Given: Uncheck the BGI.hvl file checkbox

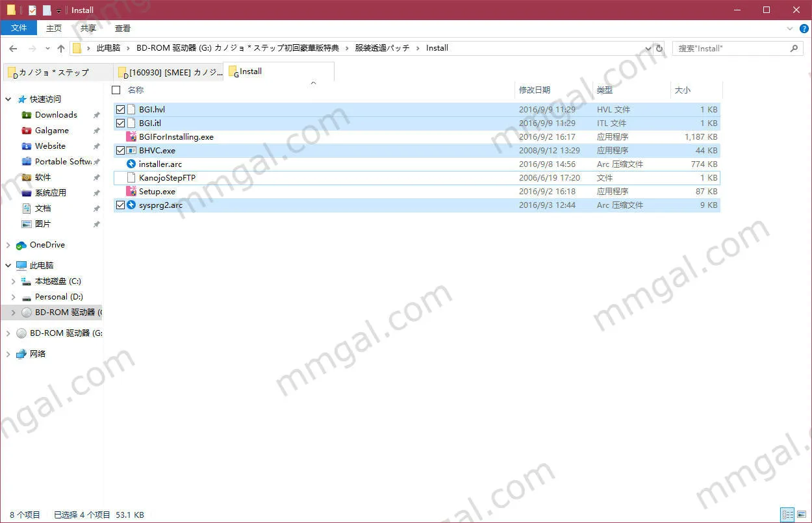Looking at the screenshot, I should click(120, 110).
